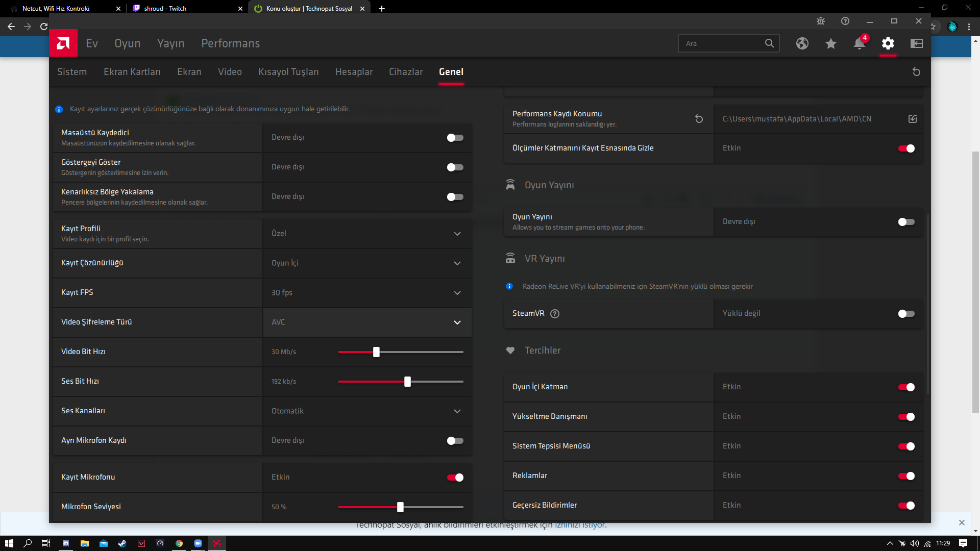980x551 pixels.
Task: Open favorites star icon
Action: coord(830,43)
